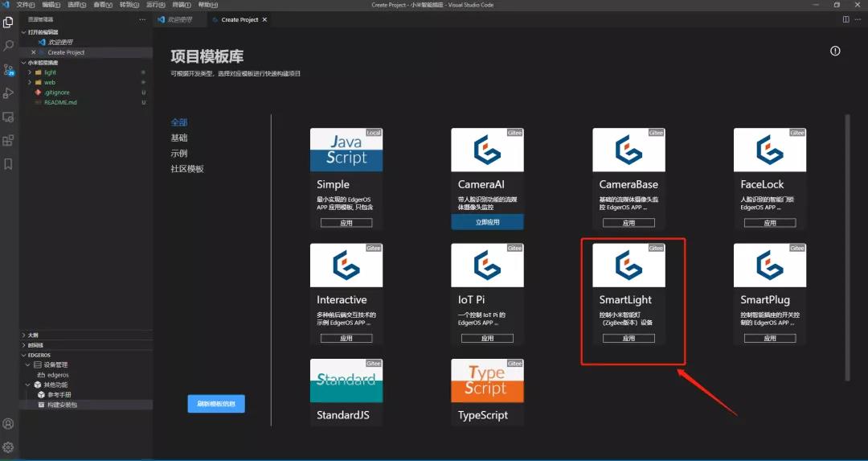Expand the 时间线 timeline section

pos(23,345)
